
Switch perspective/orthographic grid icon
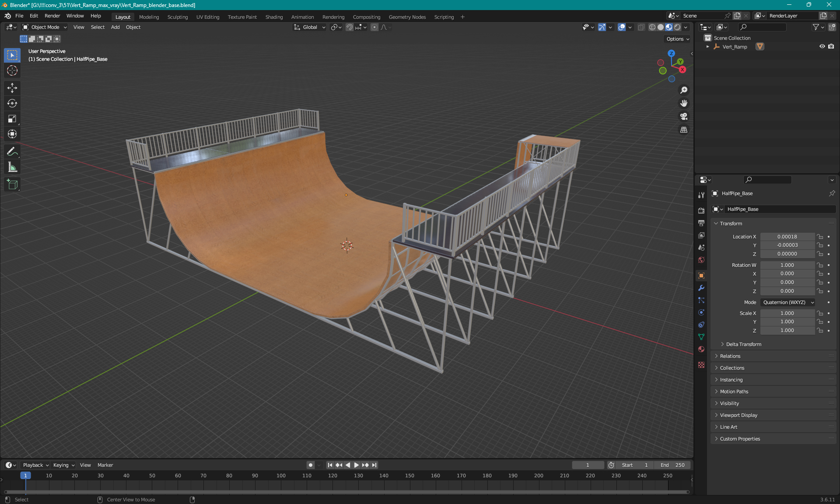684,130
